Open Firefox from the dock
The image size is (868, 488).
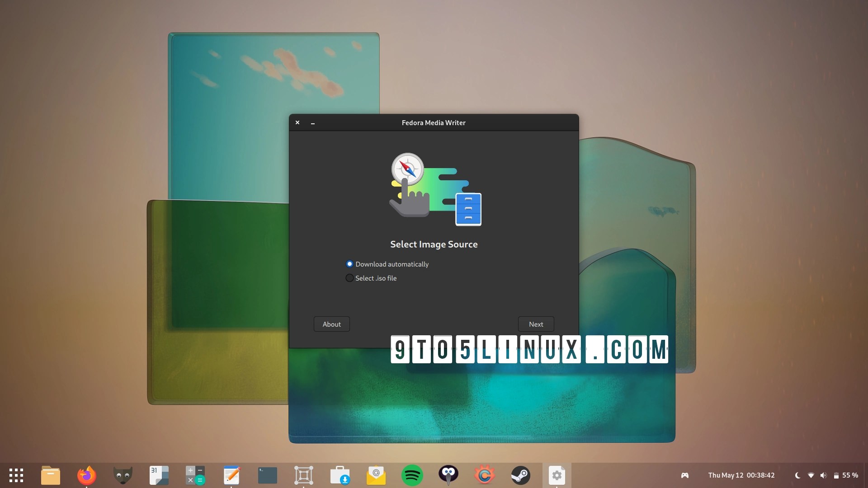(86, 475)
